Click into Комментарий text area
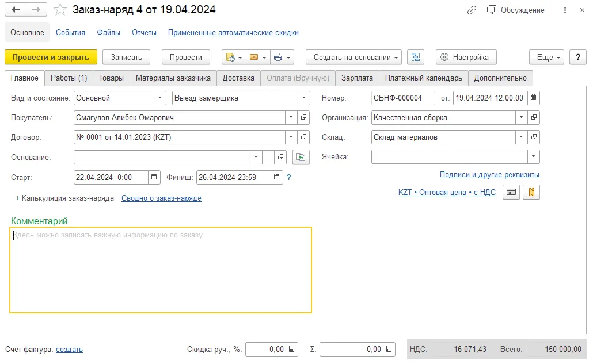The height and width of the screenshot is (364, 593). click(161, 270)
